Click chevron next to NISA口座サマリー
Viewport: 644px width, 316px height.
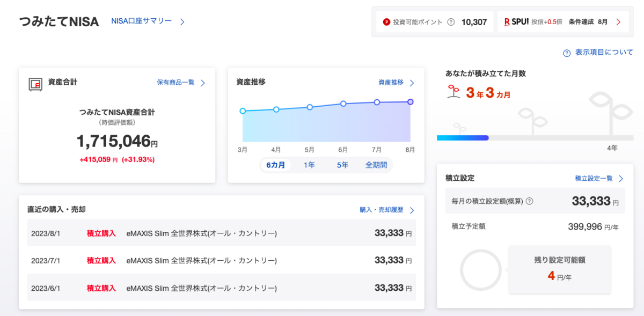tap(182, 22)
